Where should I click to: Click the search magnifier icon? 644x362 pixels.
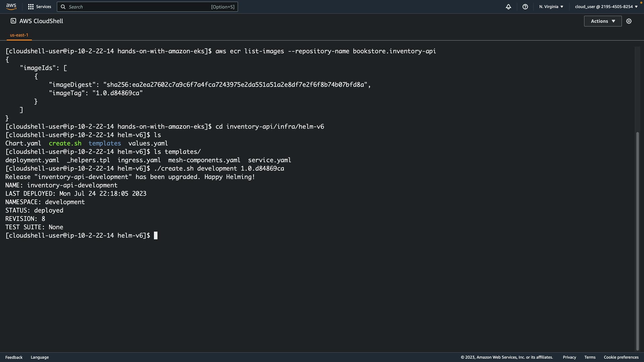coord(63,7)
